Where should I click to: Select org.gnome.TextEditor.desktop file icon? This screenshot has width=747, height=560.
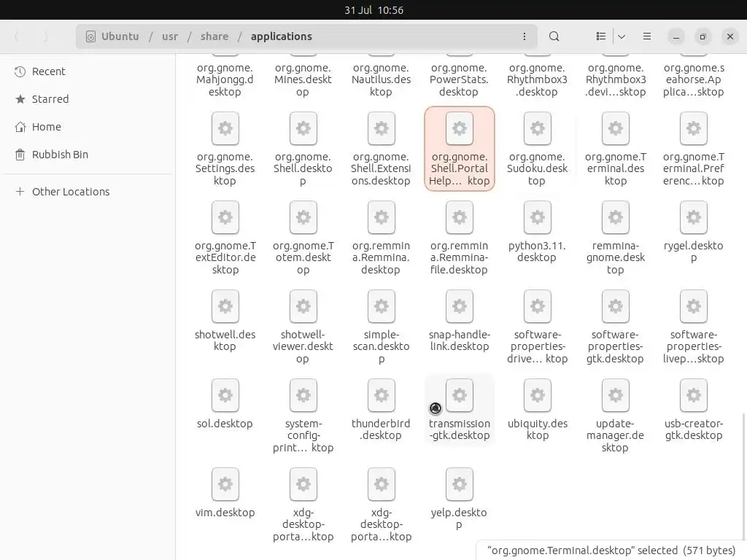pyautogui.click(x=225, y=217)
